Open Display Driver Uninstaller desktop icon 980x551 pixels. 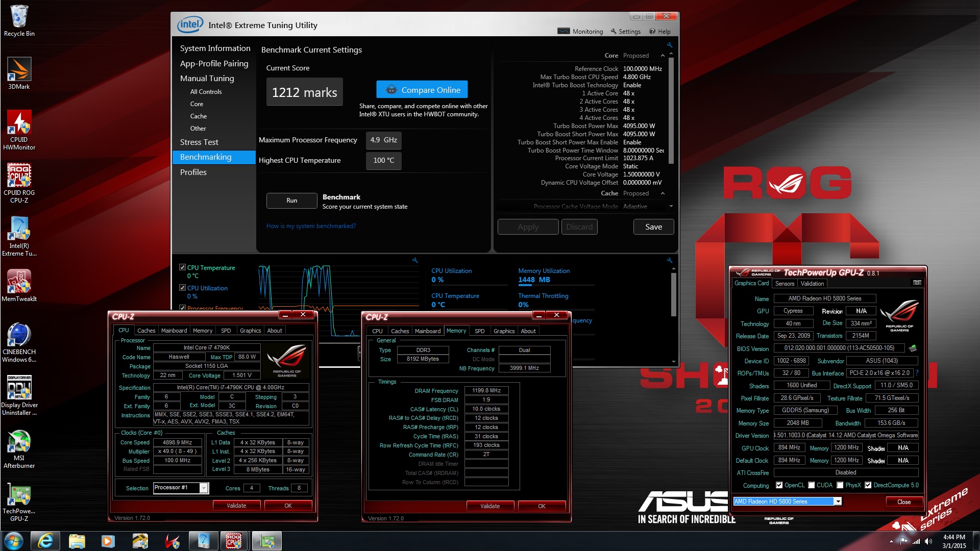tap(19, 395)
